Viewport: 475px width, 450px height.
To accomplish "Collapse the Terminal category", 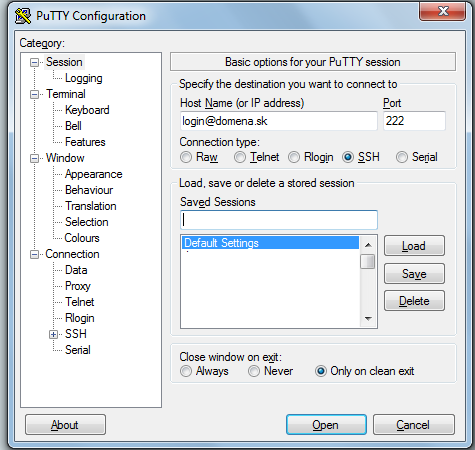I will click(34, 94).
